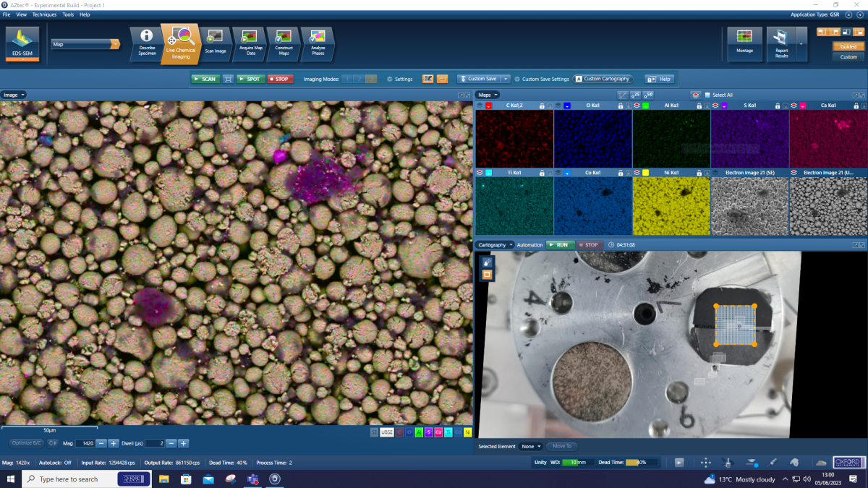Open the Selected Element dropdown
Image resolution: width=868 pixels, height=488 pixels.
(530, 447)
